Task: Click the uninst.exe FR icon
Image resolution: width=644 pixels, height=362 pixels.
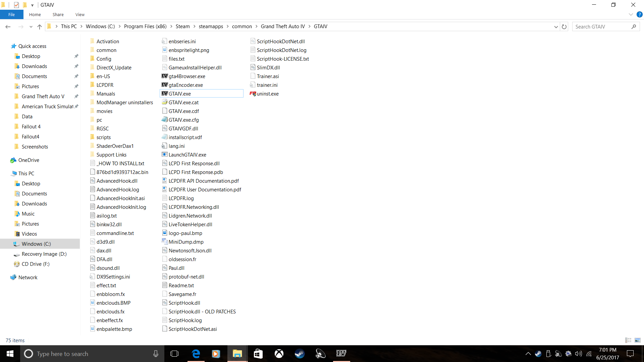Action: 253,94
